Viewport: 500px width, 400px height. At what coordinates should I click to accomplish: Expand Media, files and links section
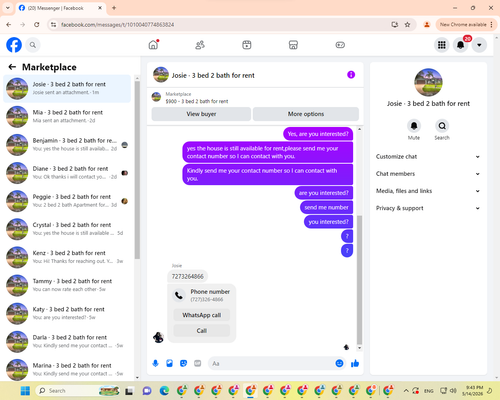(x=428, y=191)
